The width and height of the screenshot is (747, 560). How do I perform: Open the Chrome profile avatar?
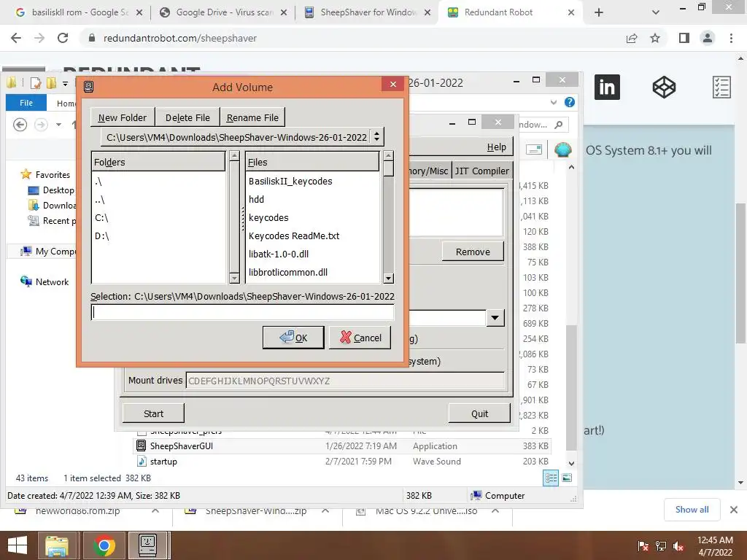pos(708,38)
